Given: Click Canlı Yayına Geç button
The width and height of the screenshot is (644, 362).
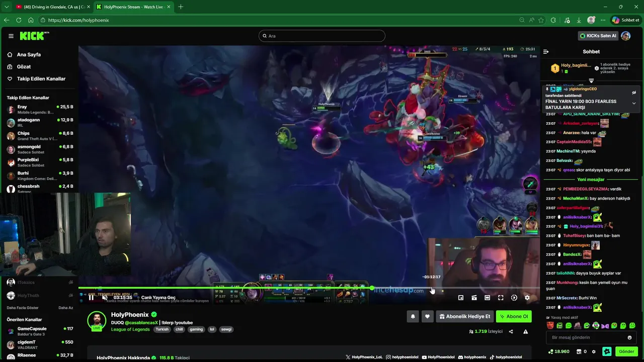Looking at the screenshot, I should [x=158, y=298].
